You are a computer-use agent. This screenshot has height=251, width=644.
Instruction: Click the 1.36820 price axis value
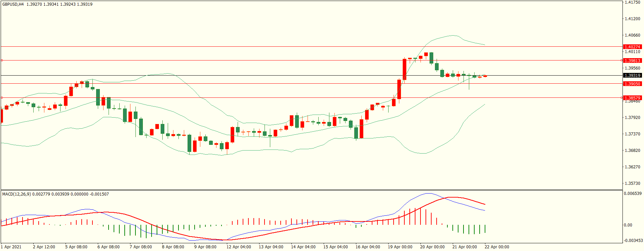[632, 151]
